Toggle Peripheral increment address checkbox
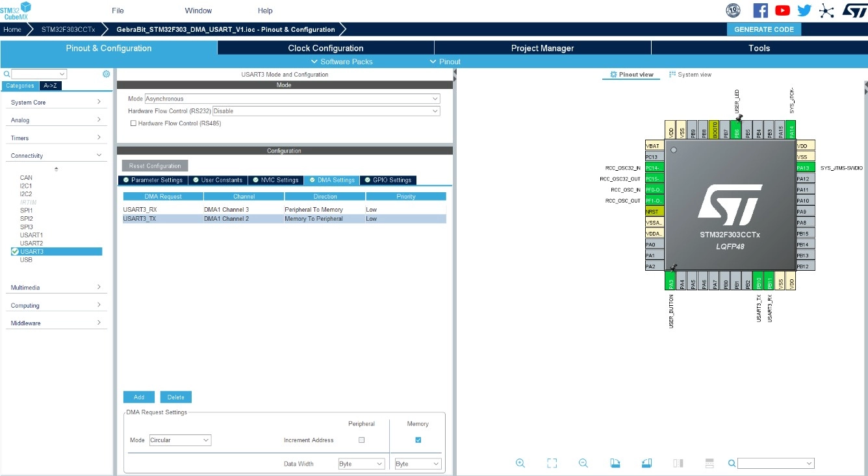 coord(362,440)
